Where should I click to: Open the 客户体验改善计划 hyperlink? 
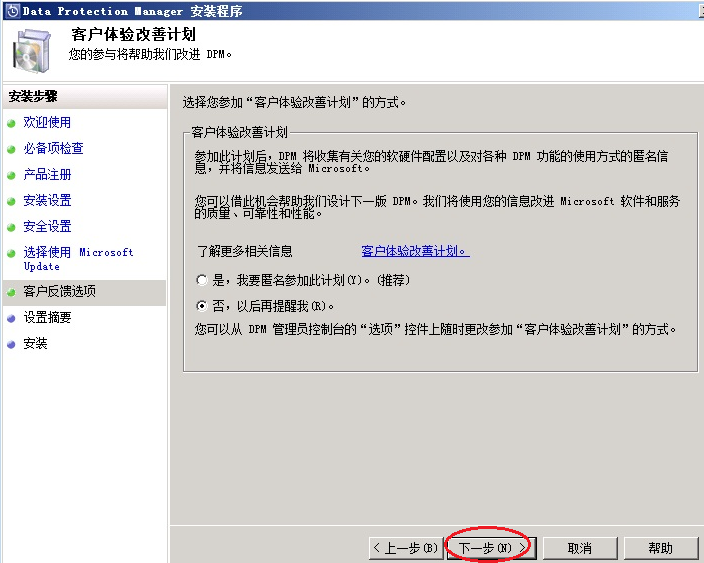click(415, 251)
